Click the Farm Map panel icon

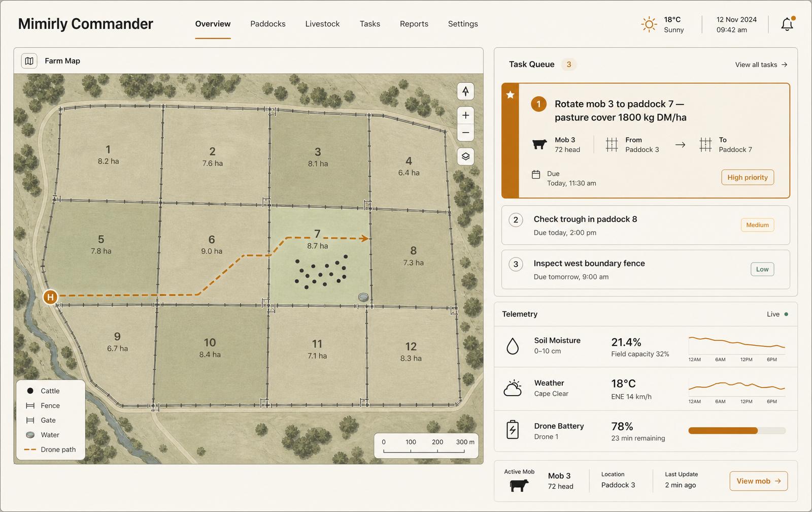[29, 61]
